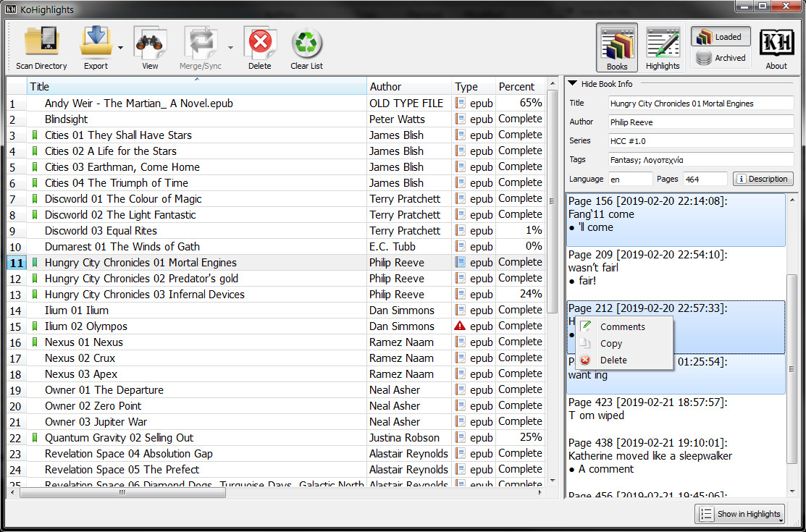Click the epub icon in Owner 01 The Departure row
806x532 pixels.
[x=460, y=389]
